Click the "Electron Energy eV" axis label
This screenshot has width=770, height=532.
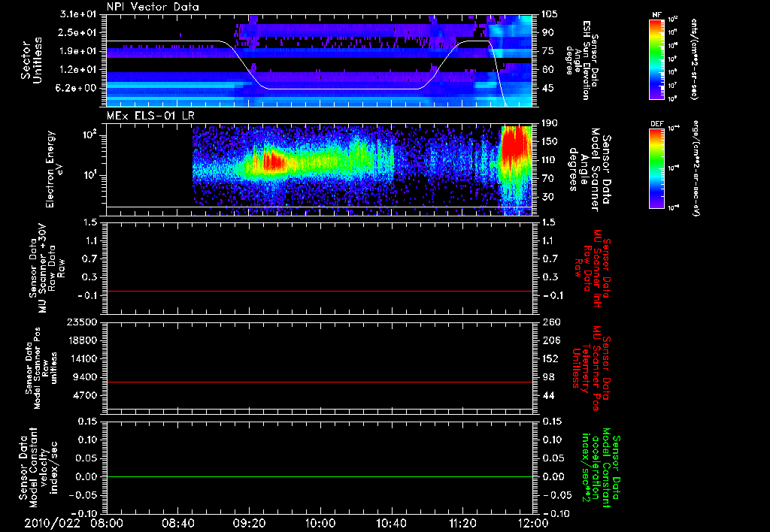54,169
